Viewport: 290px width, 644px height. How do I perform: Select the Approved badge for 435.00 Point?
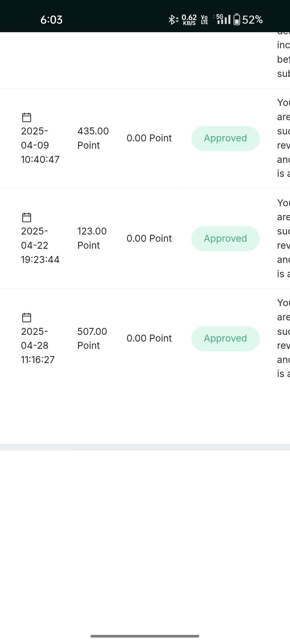[x=225, y=138]
